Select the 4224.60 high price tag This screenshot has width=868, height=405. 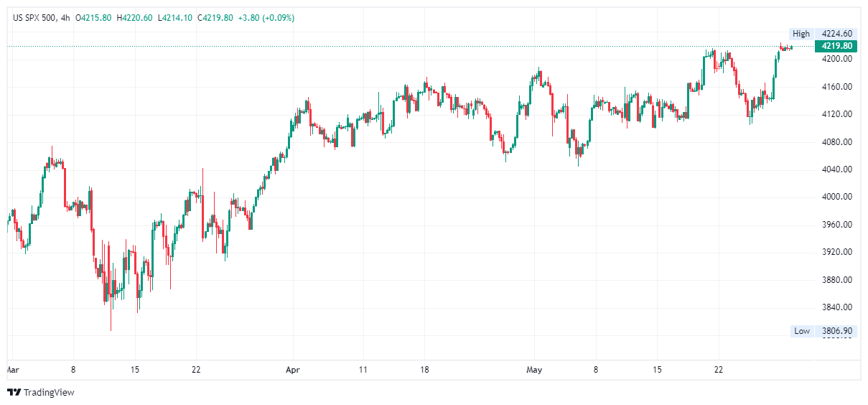[x=836, y=34]
